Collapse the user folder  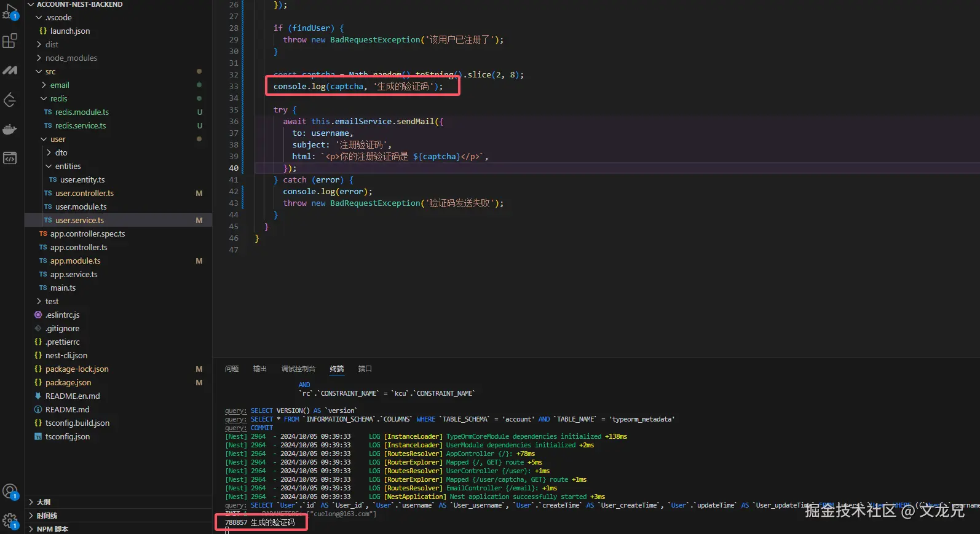coord(44,139)
